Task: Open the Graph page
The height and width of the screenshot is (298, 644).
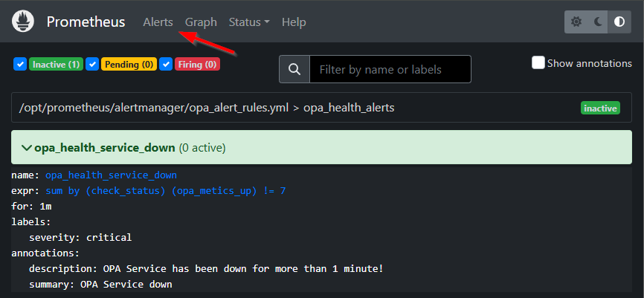Action: [201, 22]
